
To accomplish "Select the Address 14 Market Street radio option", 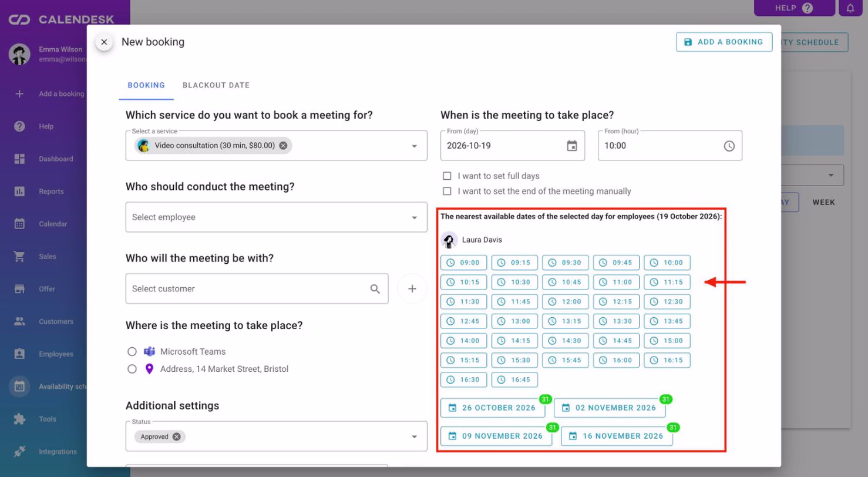I will [x=132, y=369].
